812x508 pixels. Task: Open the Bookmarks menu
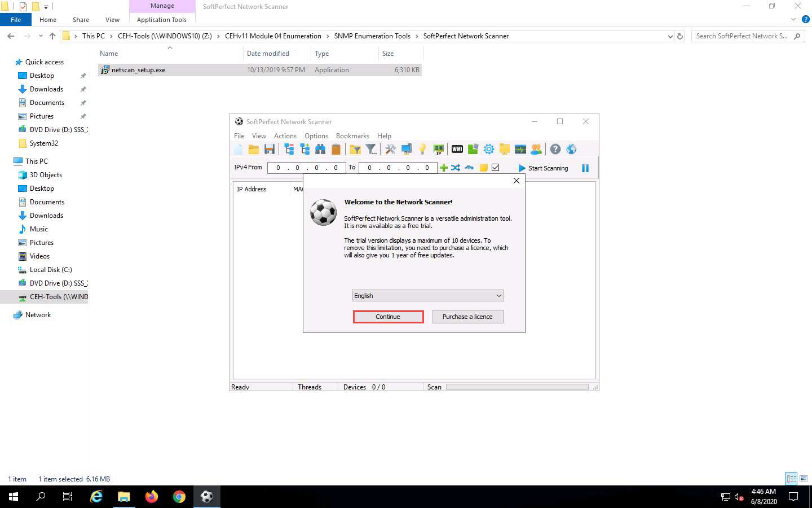point(352,136)
